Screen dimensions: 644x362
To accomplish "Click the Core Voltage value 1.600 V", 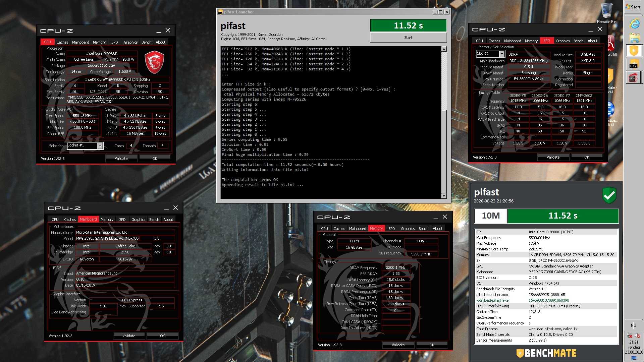I will [x=125, y=71].
